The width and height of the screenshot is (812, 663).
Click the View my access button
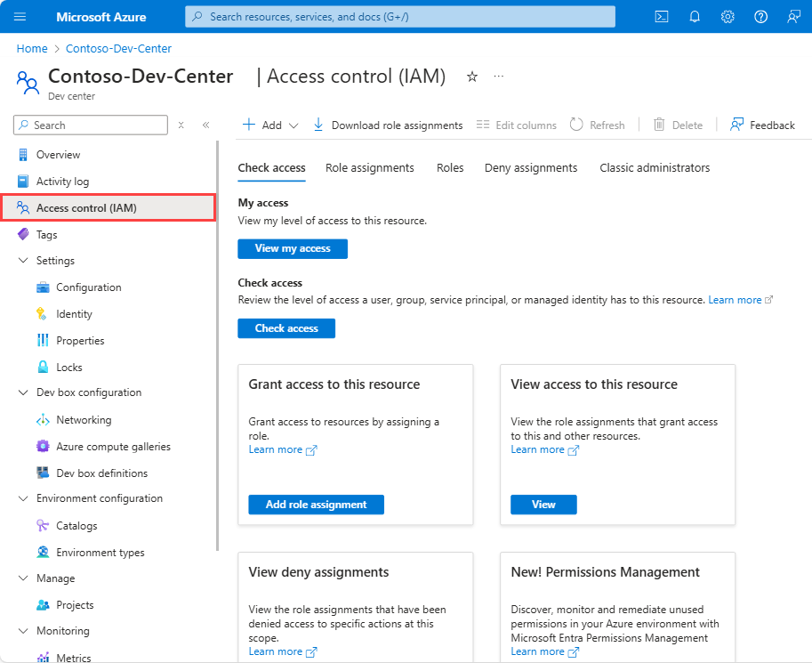tap(293, 249)
